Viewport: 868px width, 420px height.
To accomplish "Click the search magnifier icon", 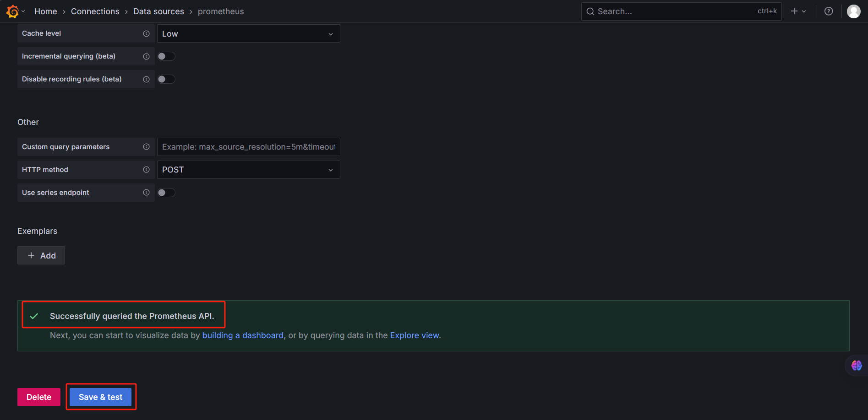I will tap(590, 11).
